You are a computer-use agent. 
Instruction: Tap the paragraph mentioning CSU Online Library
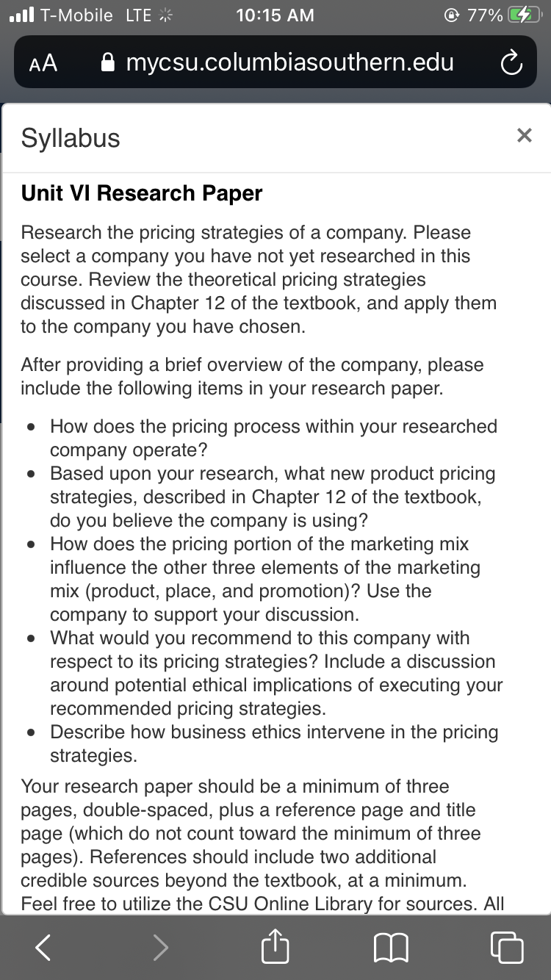[262, 845]
